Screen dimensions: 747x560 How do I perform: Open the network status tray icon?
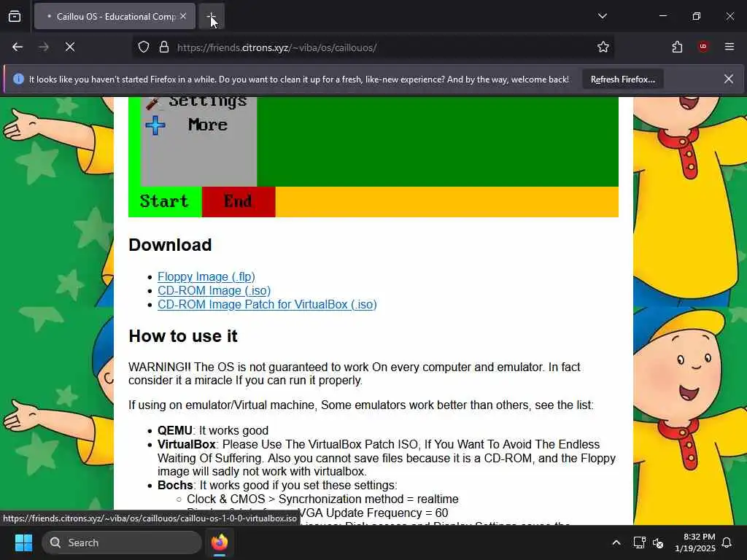point(639,542)
